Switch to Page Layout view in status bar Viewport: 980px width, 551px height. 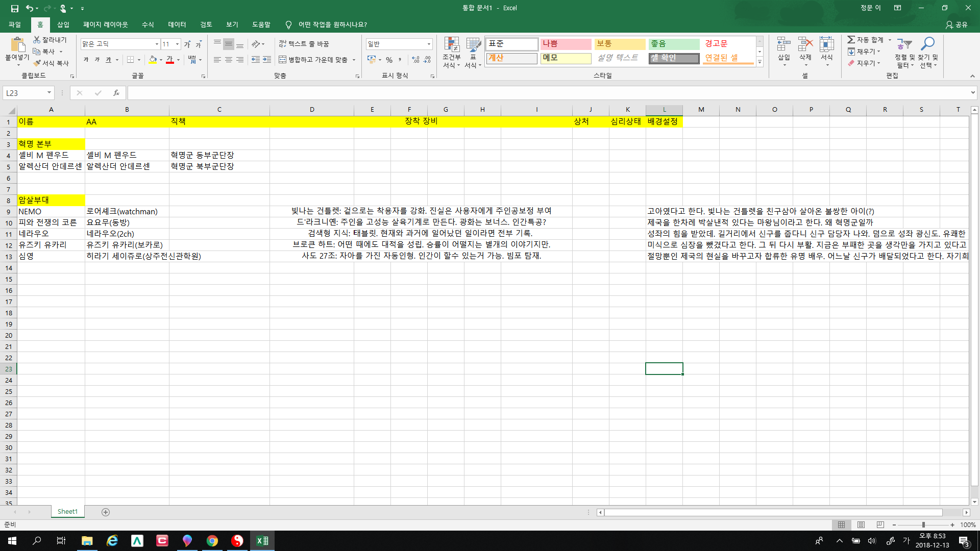click(x=861, y=524)
